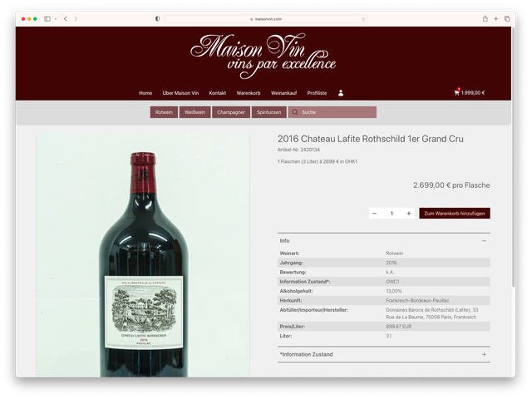532x399 pixels.
Task: Click the Safari share icon
Action: (x=485, y=18)
